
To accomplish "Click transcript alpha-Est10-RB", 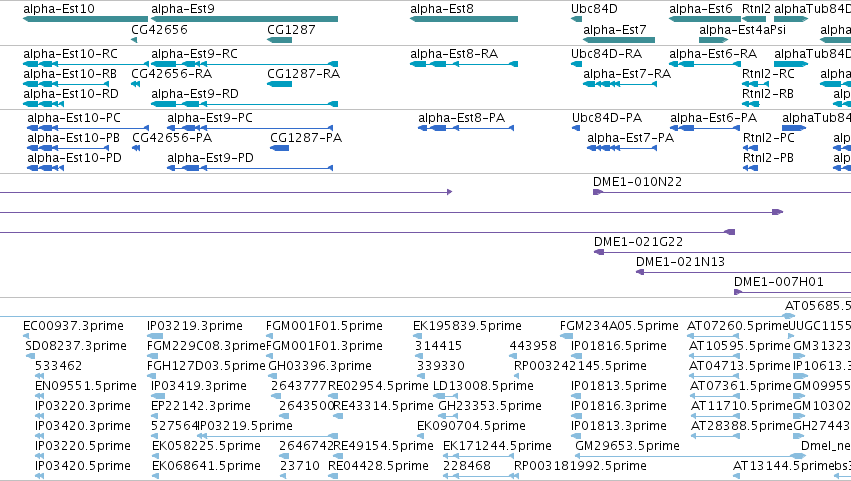I will point(66,84).
